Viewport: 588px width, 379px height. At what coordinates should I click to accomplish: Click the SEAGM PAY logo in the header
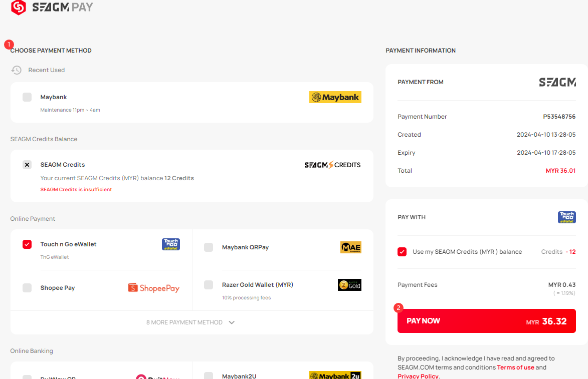pos(52,7)
